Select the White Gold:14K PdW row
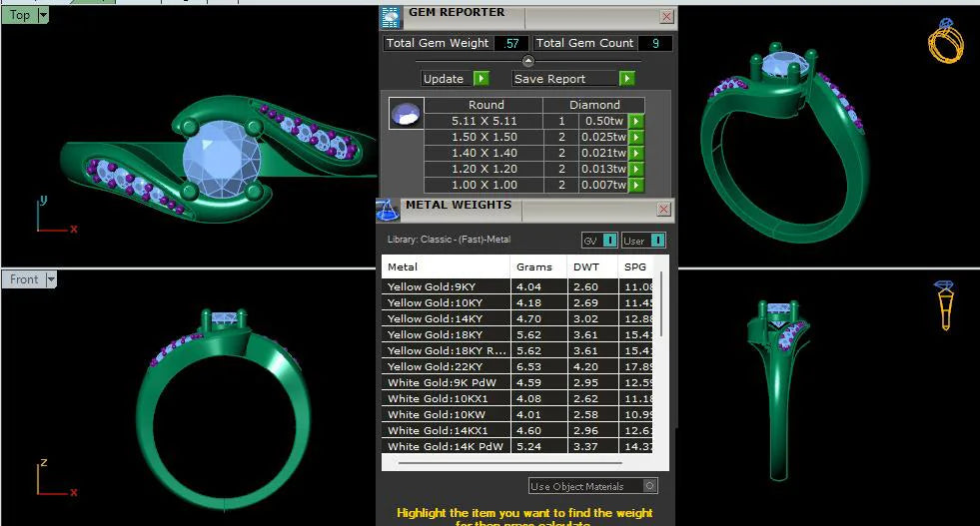The height and width of the screenshot is (526, 980). [x=517, y=447]
